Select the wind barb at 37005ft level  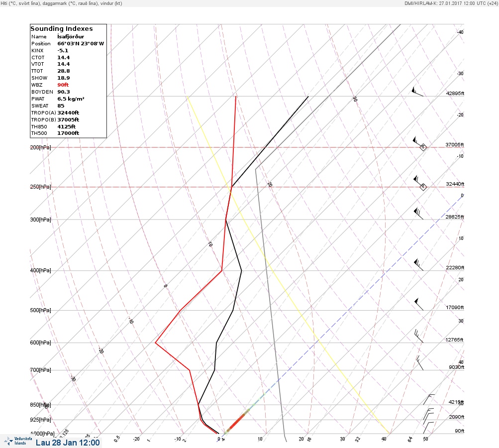coord(418,142)
